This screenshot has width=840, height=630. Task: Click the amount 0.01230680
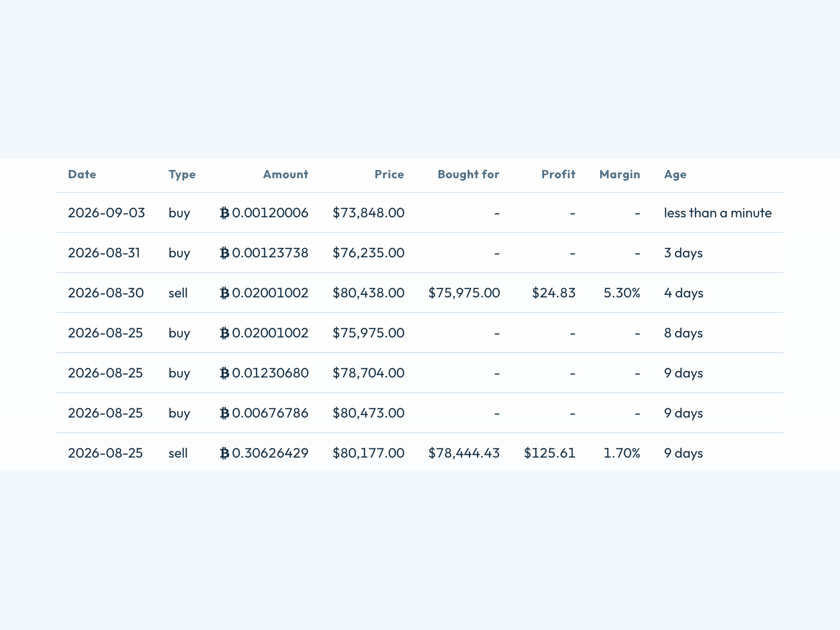coord(270,373)
